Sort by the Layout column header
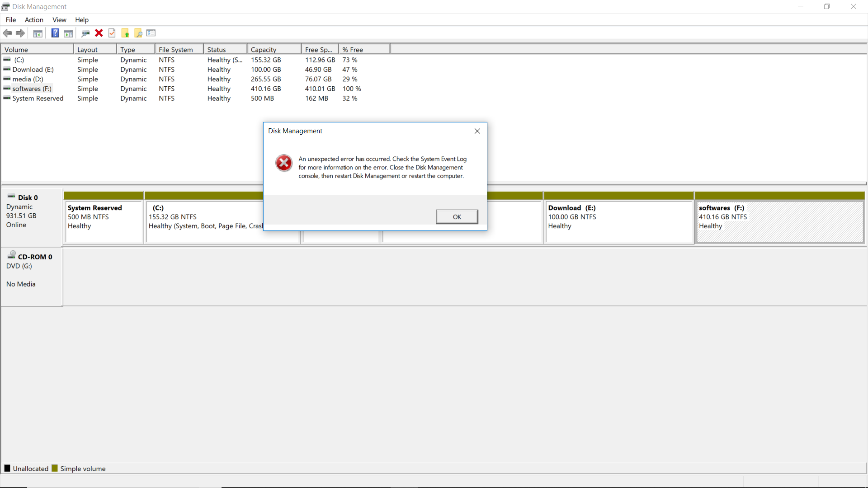The width and height of the screenshot is (868, 488). click(x=95, y=49)
